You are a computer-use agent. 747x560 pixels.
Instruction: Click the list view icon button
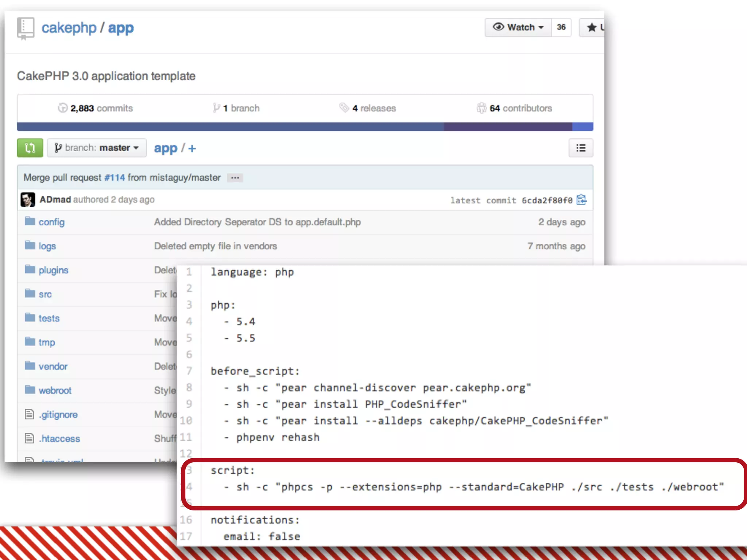click(581, 148)
